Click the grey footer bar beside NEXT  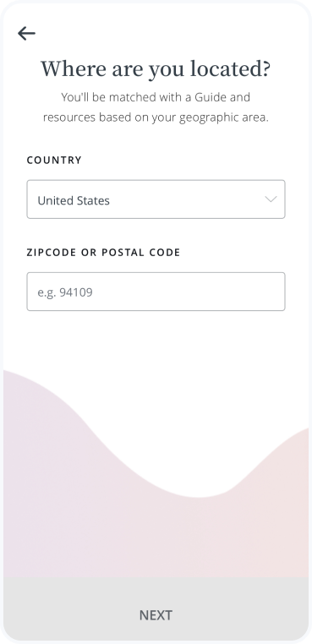247,614
